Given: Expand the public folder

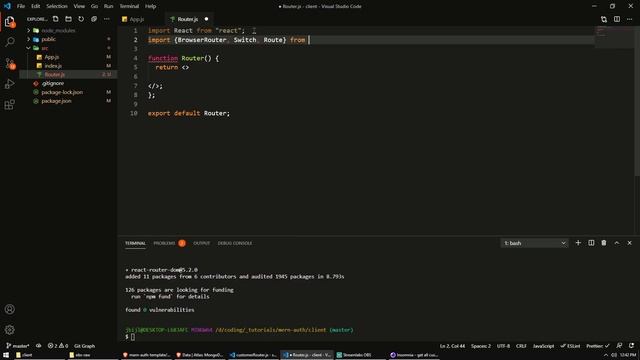Looking at the screenshot, I should (x=29, y=39).
